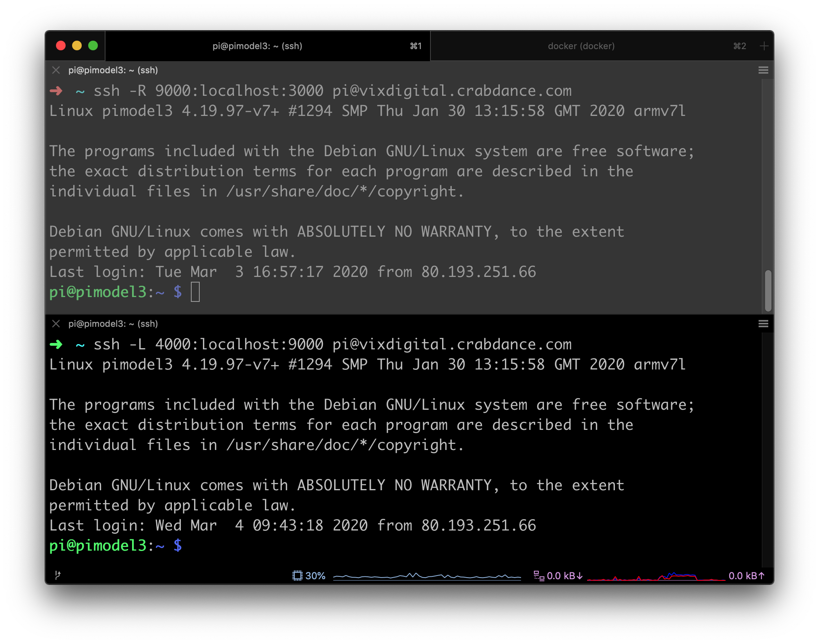Click the 30% CPU usage value
This screenshot has height=644, width=819.
tap(315, 576)
